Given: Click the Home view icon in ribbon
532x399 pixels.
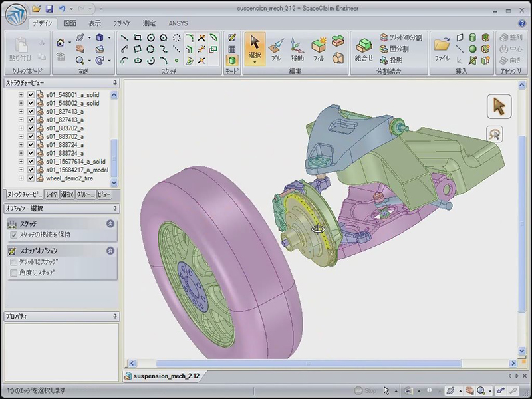Looking at the screenshot, I should (x=61, y=42).
